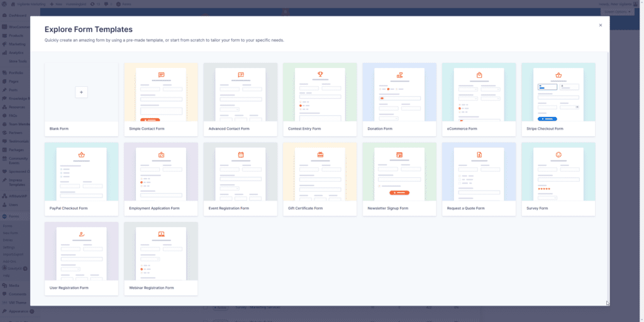644x322 pixels.
Task: Open the Donation Form template label
Action: (380, 129)
